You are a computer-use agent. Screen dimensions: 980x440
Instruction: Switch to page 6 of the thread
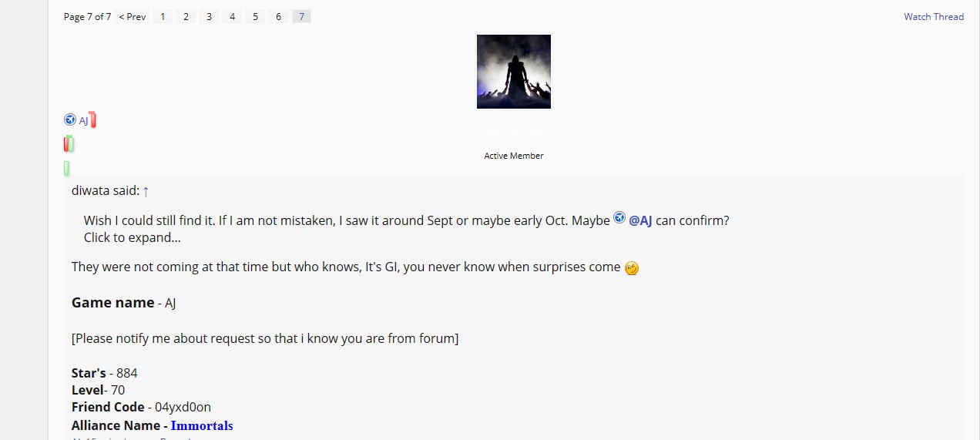coord(278,16)
